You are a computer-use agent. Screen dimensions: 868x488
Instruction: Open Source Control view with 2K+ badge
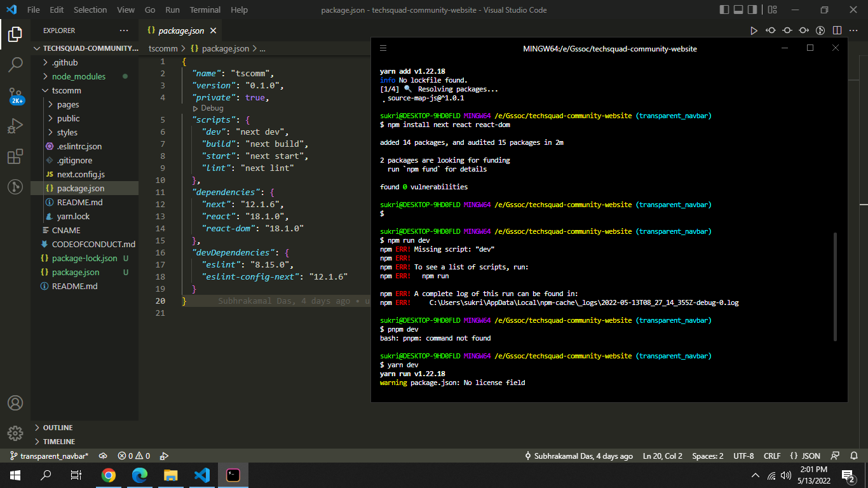(15, 95)
